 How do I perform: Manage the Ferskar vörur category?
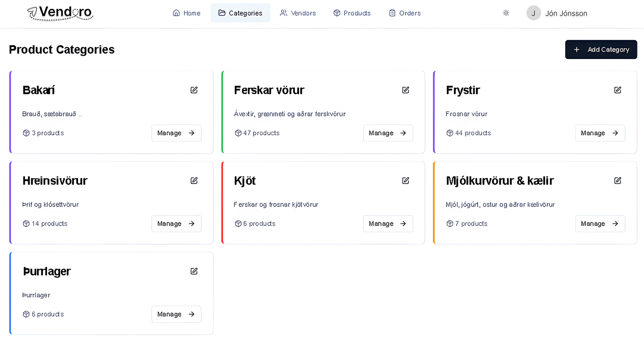click(x=388, y=133)
